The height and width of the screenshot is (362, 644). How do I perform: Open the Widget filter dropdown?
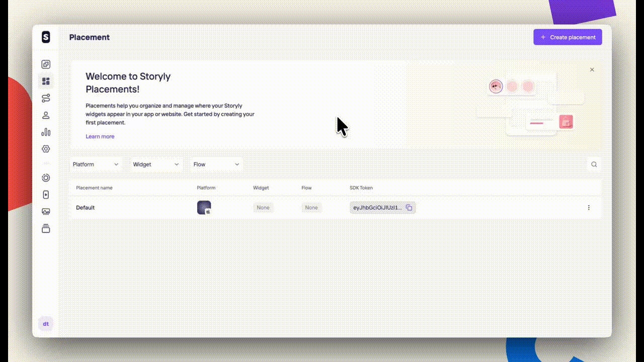[156, 164]
